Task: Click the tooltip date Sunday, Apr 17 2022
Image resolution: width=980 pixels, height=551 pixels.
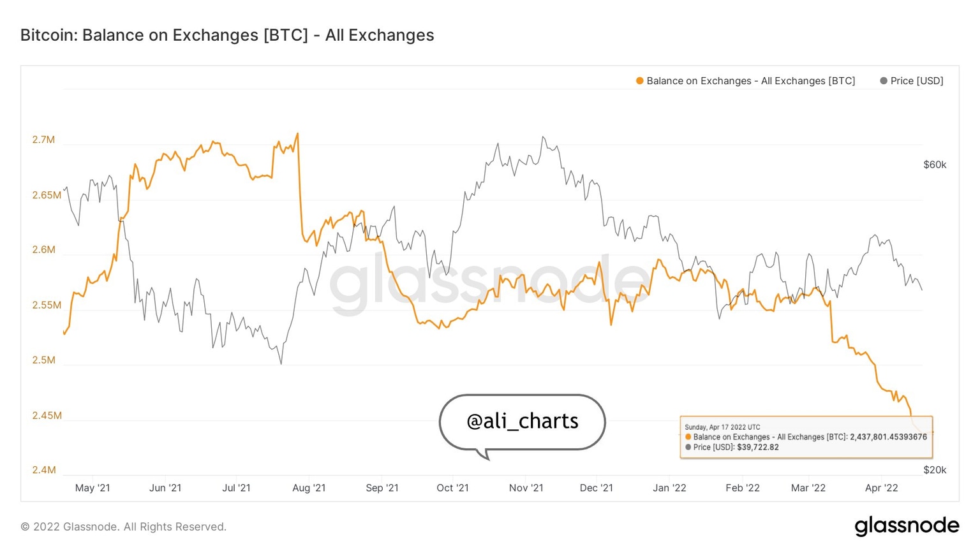Action: coord(722,427)
